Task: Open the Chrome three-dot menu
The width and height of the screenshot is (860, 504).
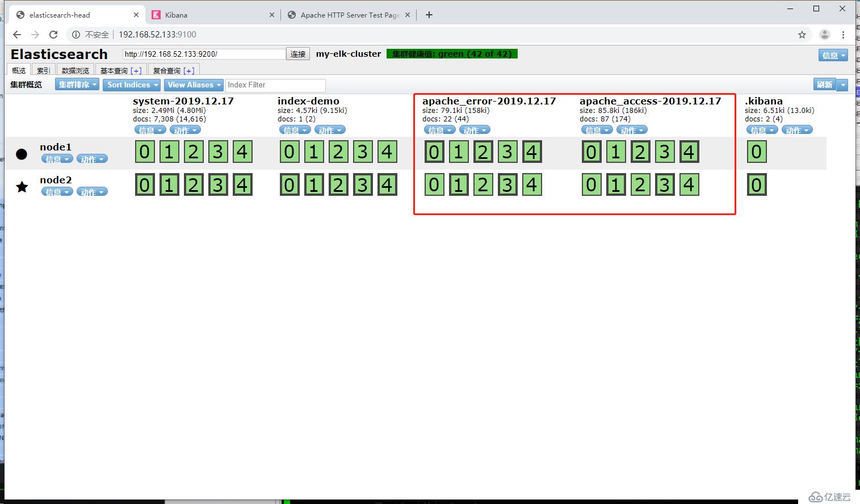Action: pyautogui.click(x=844, y=35)
